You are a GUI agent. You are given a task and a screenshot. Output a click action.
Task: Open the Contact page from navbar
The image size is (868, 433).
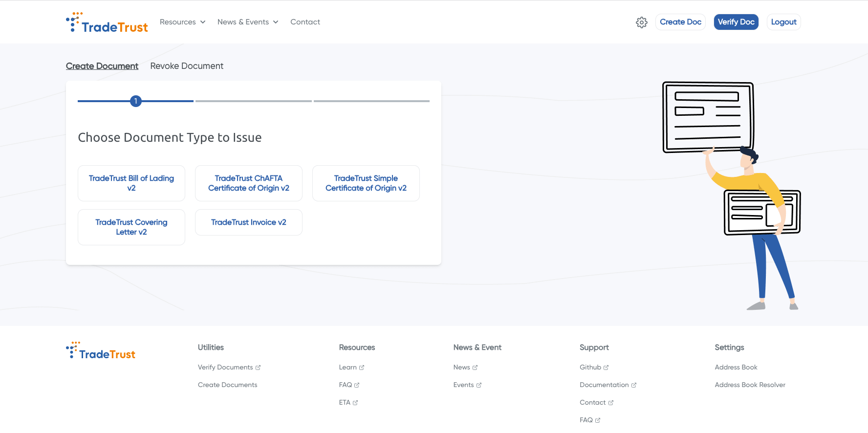click(x=305, y=22)
